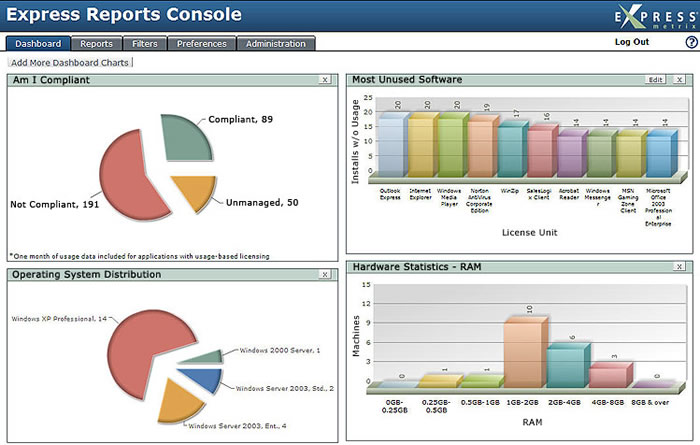Open the help question mark icon
The image size is (700, 445).
(691, 42)
